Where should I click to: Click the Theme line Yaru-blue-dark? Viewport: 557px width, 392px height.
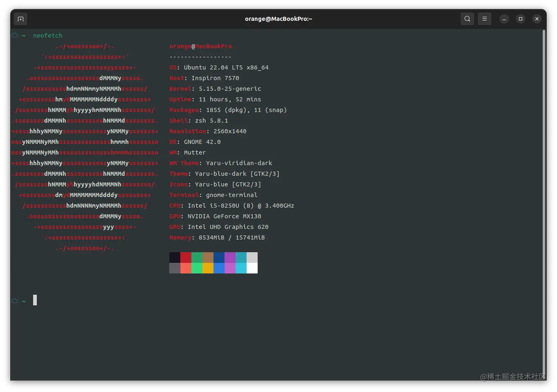pos(225,174)
